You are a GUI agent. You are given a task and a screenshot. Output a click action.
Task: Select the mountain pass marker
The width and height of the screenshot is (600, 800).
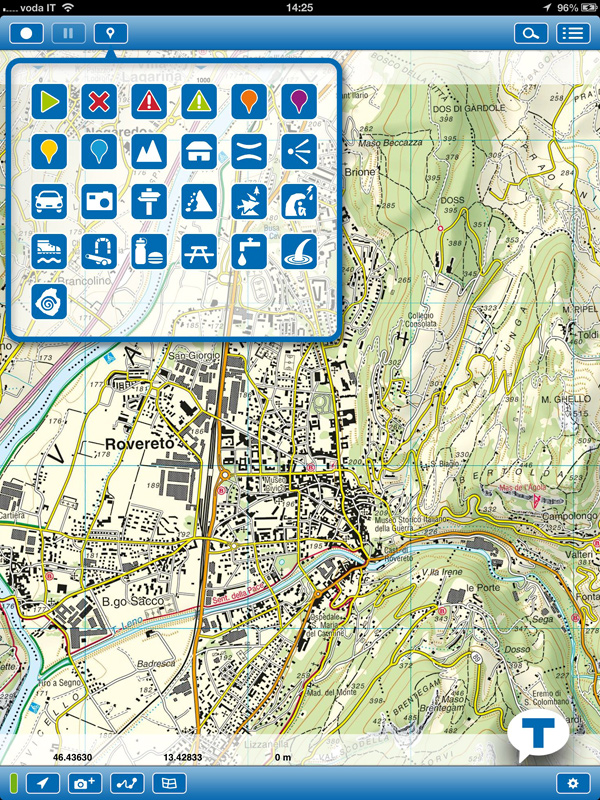coord(249,152)
